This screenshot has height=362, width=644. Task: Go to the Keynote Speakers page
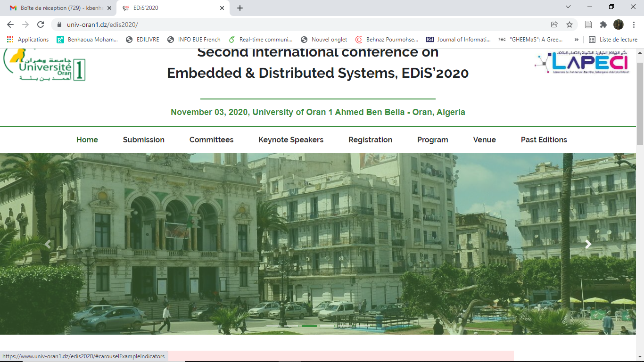point(291,140)
